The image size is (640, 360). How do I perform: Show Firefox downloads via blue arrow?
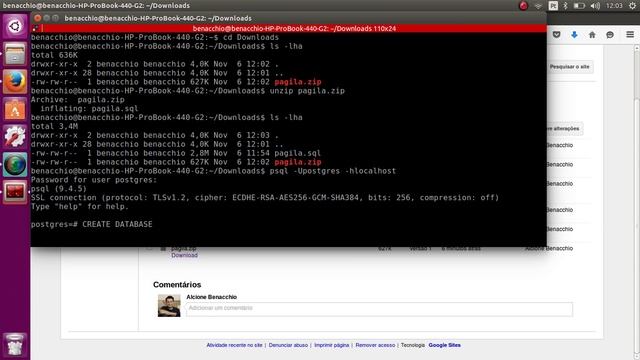pyautogui.click(x=574, y=35)
